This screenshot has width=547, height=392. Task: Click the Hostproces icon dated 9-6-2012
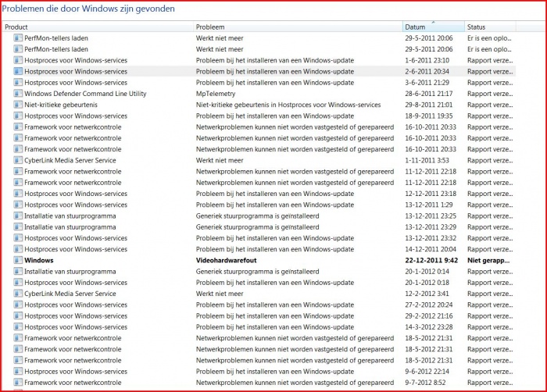click(x=18, y=372)
